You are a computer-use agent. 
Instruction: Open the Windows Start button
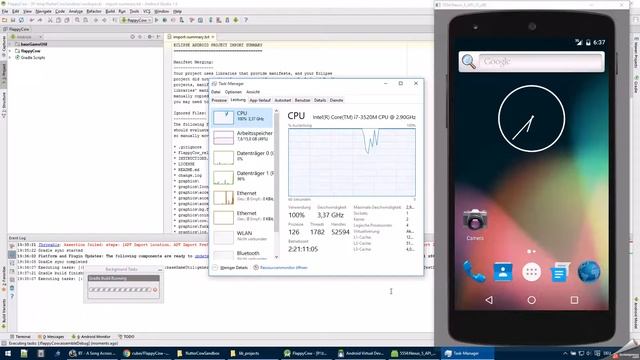pyautogui.click(x=7, y=353)
